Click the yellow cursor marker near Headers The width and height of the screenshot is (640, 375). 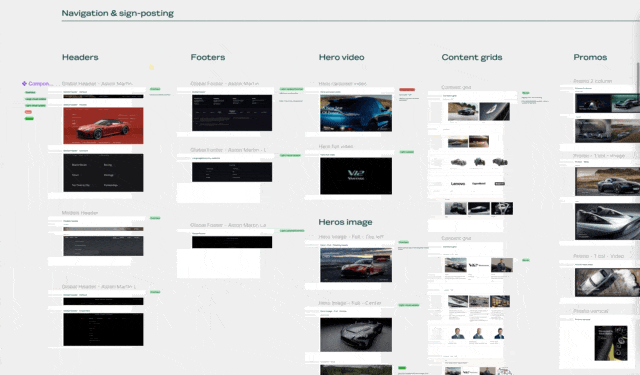tap(151, 67)
